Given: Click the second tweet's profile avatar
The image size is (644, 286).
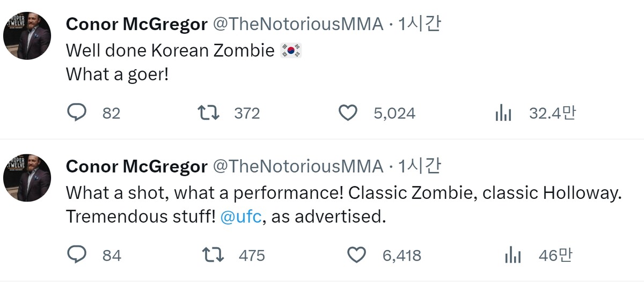Looking at the screenshot, I should point(27,178).
